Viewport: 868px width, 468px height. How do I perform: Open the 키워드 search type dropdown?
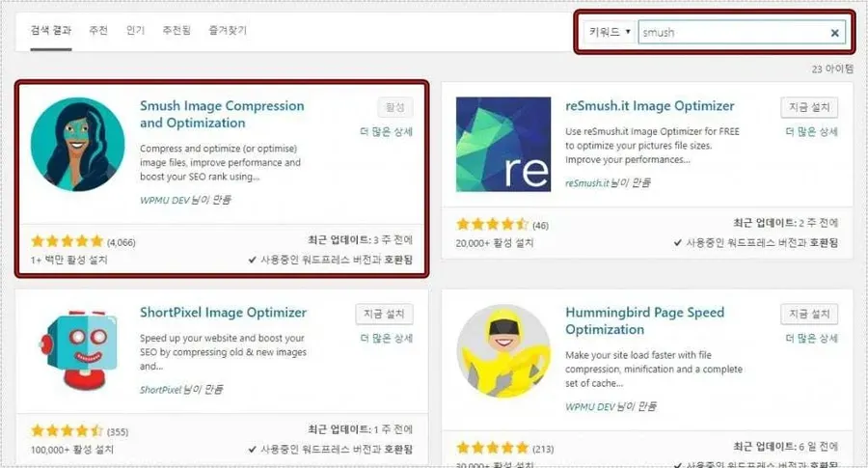pyautogui.click(x=610, y=33)
